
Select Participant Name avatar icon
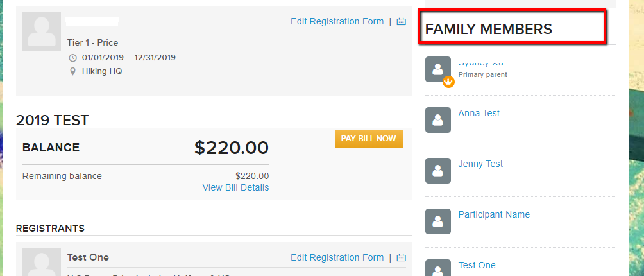pos(438,221)
